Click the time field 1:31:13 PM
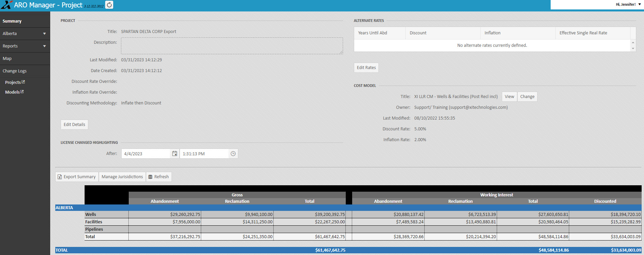Viewport: 644px width, 255px height. tap(204, 154)
